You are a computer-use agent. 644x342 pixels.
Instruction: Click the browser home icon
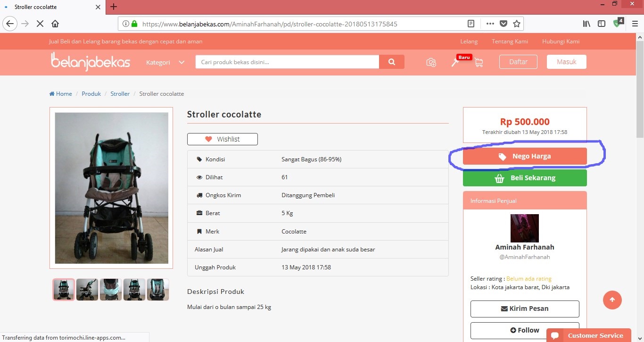(55, 24)
